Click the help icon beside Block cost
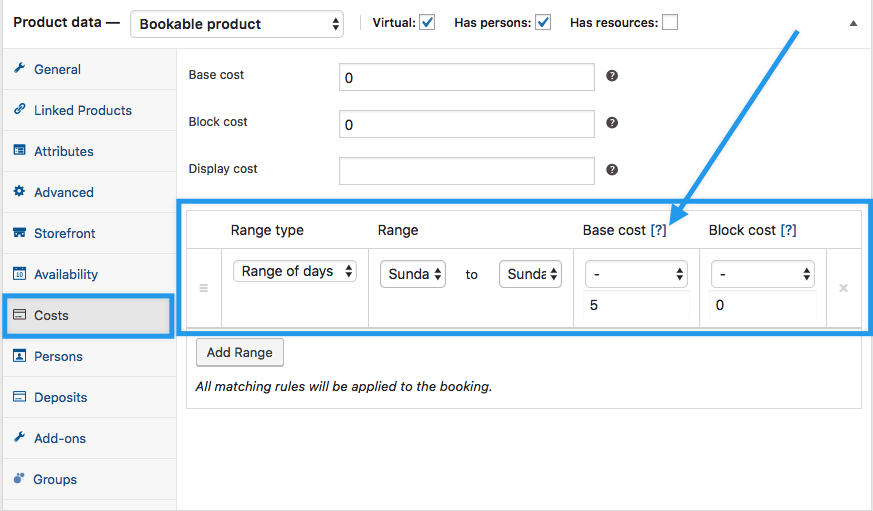Image resolution: width=873 pixels, height=511 pixels. pyautogui.click(x=612, y=123)
